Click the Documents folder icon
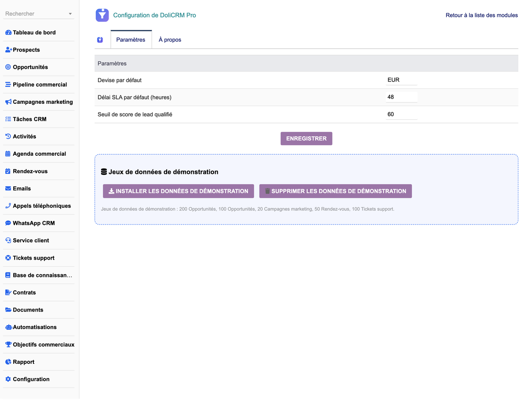Viewport: 532px width, 406px height. click(8, 310)
